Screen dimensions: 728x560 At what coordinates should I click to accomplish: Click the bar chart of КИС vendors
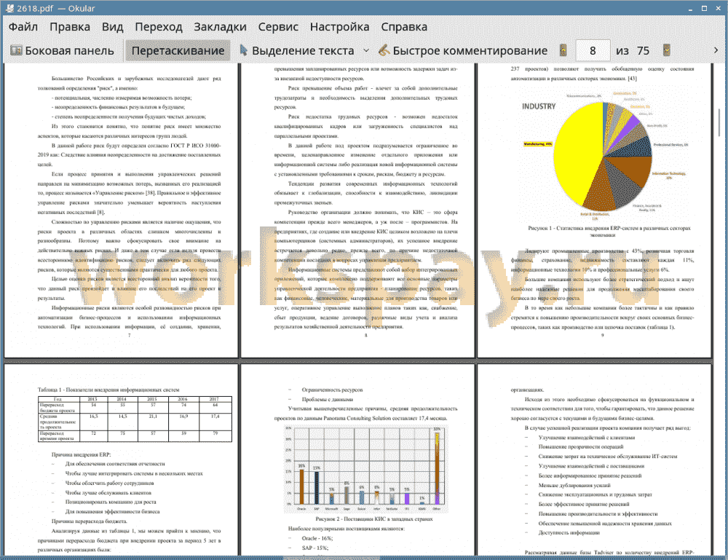pyautogui.click(x=366, y=468)
